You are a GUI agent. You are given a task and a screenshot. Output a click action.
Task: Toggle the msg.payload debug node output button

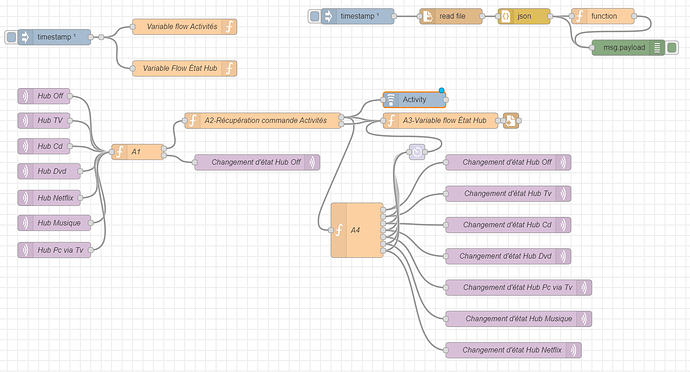tap(672, 48)
